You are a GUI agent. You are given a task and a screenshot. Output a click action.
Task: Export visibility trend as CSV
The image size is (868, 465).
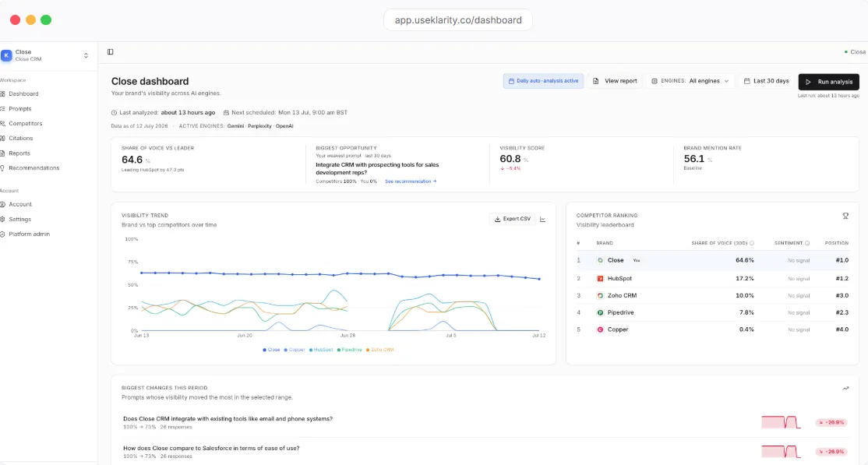point(512,219)
